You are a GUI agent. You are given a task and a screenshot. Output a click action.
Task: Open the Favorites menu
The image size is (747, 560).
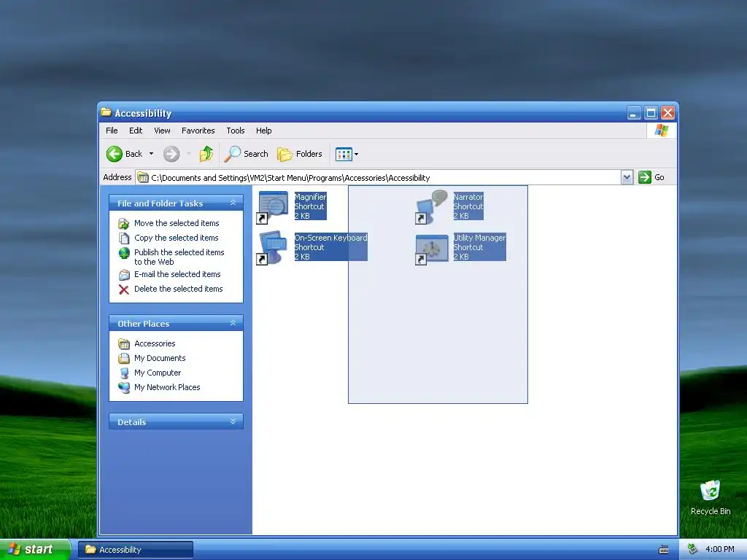tap(198, 131)
